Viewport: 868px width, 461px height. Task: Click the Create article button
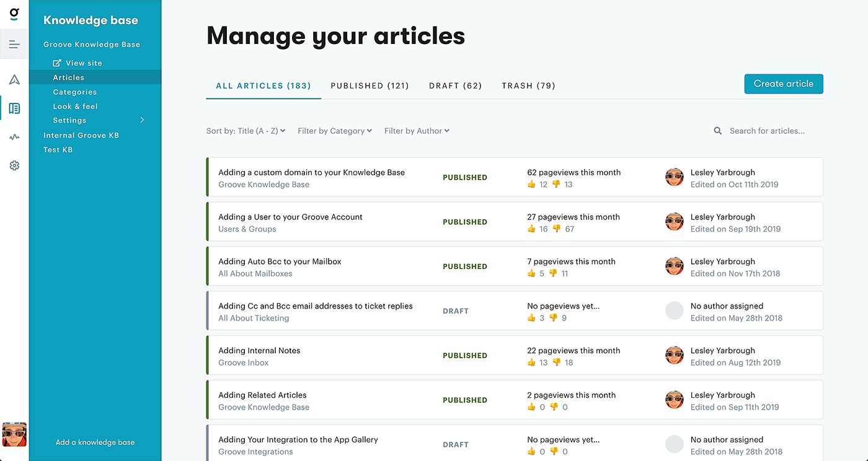point(784,84)
